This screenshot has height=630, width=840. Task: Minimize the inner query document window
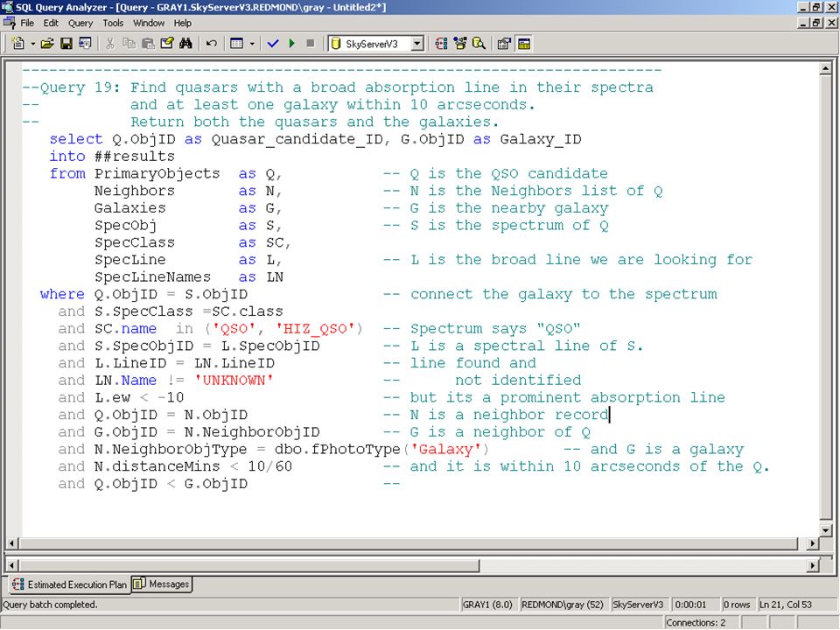[x=803, y=23]
